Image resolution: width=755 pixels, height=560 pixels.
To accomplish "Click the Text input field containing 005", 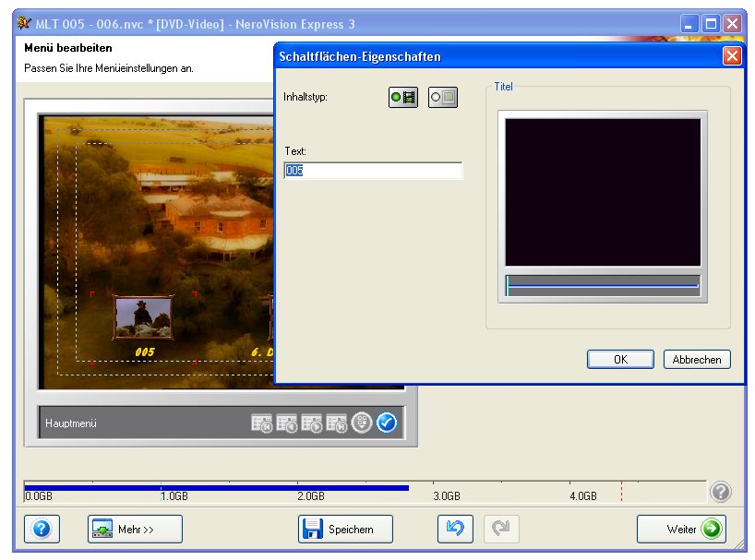I will 373,171.
